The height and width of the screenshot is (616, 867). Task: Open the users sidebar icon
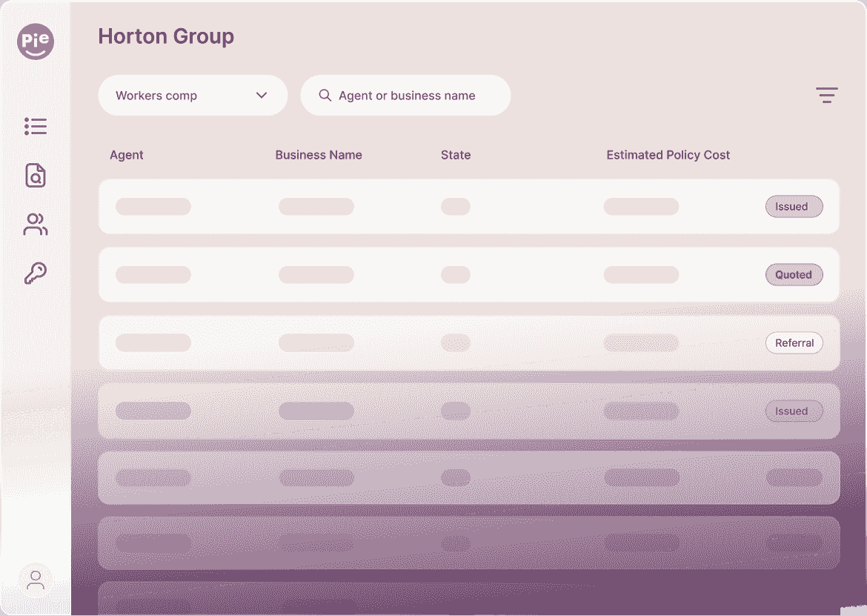coord(36,225)
